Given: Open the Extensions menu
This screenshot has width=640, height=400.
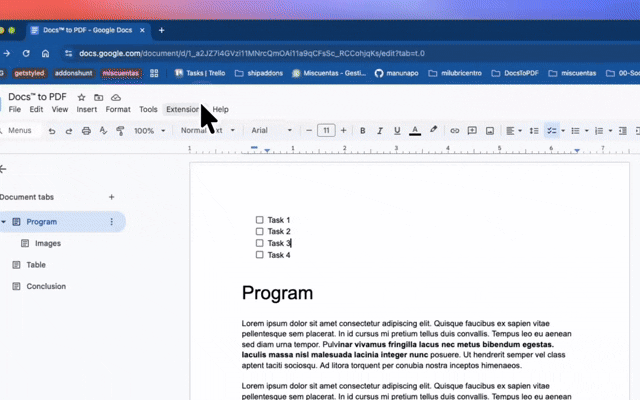Looking at the screenshot, I should point(183,109).
